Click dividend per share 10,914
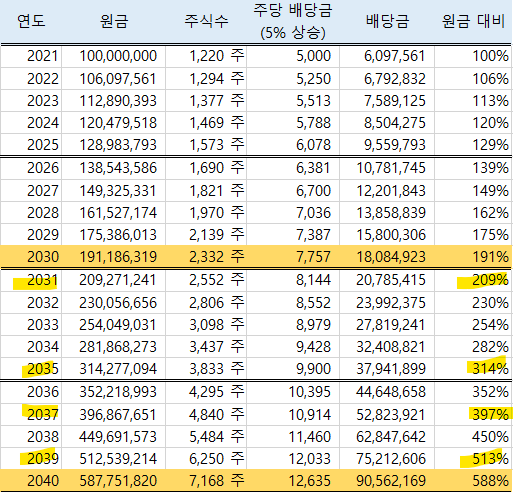The height and width of the screenshot is (492, 515). click(x=310, y=415)
